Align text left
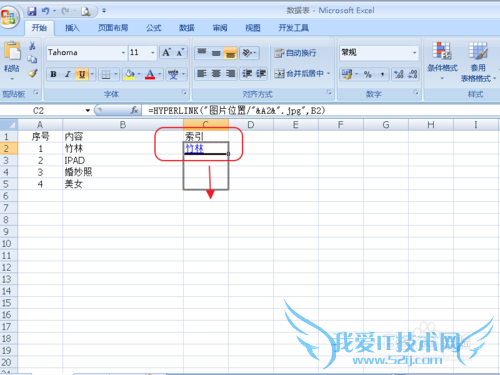The width and height of the screenshot is (500, 375). (x=202, y=74)
